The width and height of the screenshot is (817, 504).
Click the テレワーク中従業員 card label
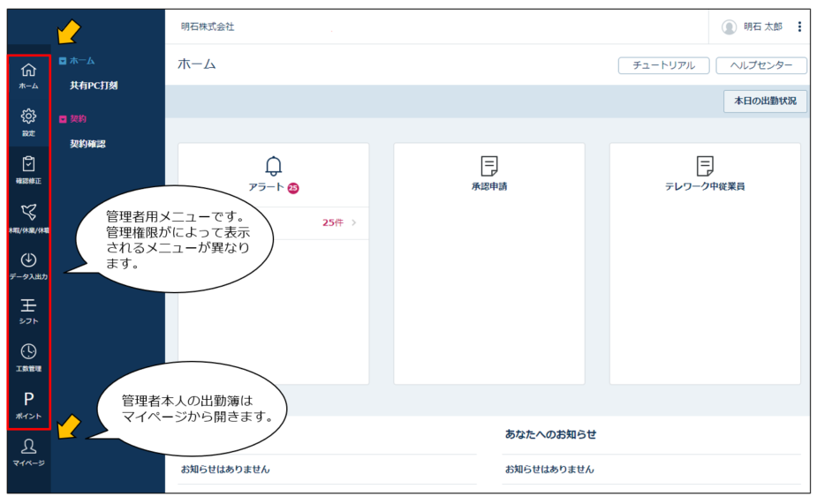click(x=705, y=186)
